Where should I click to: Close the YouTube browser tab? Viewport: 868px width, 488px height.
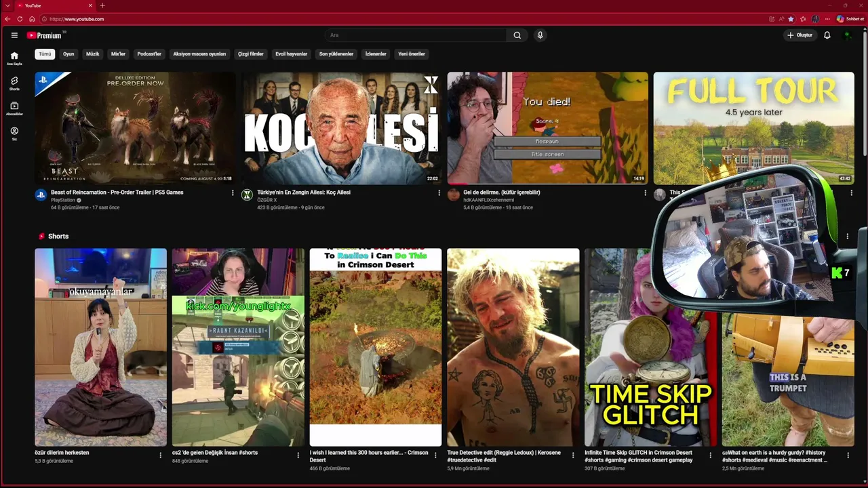pyautogui.click(x=90, y=5)
